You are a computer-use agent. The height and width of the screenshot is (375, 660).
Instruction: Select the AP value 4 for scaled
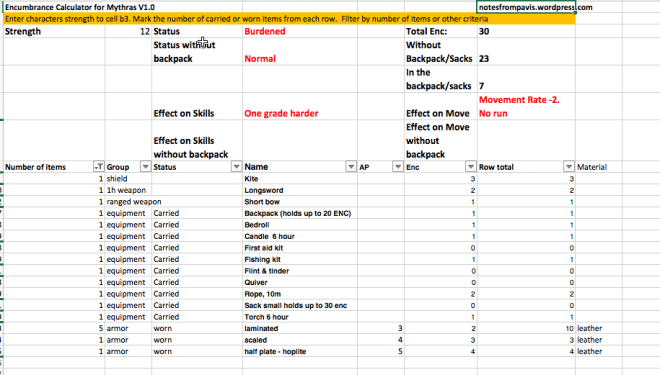(381, 340)
